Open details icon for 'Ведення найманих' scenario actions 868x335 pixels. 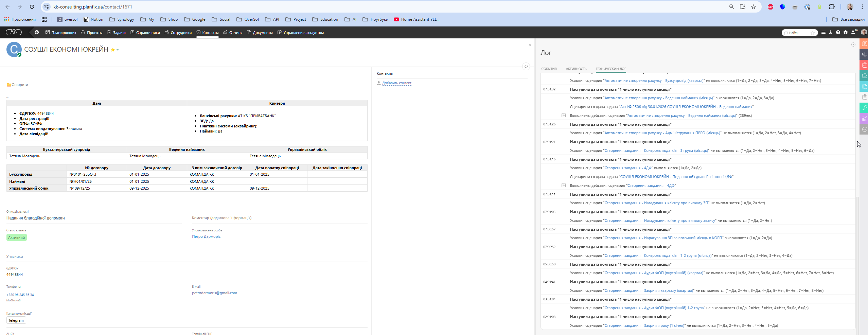(564, 116)
